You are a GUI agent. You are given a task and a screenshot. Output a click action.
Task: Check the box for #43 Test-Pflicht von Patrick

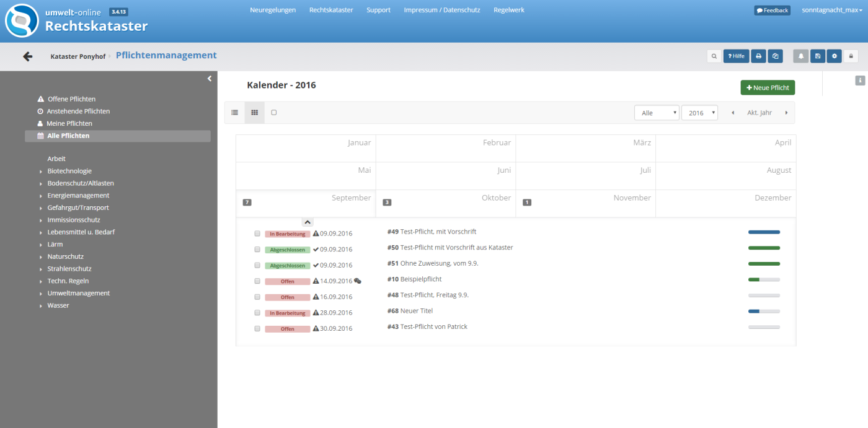tap(257, 329)
